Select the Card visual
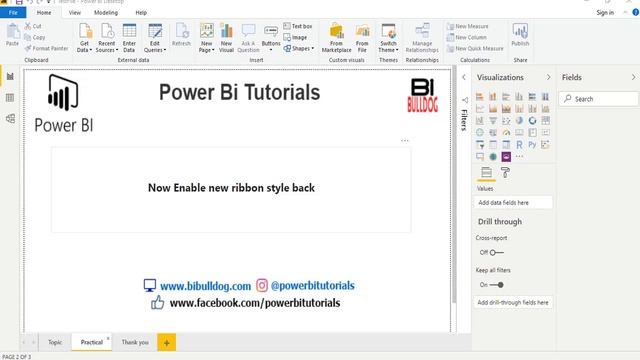The height and width of the screenshot is (360, 640). pyautogui.click(x=519, y=132)
